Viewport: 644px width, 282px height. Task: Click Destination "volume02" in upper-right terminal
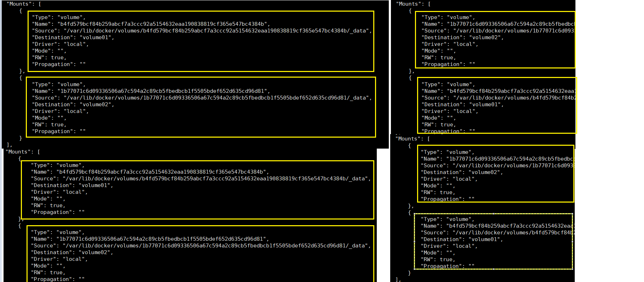tap(463, 37)
